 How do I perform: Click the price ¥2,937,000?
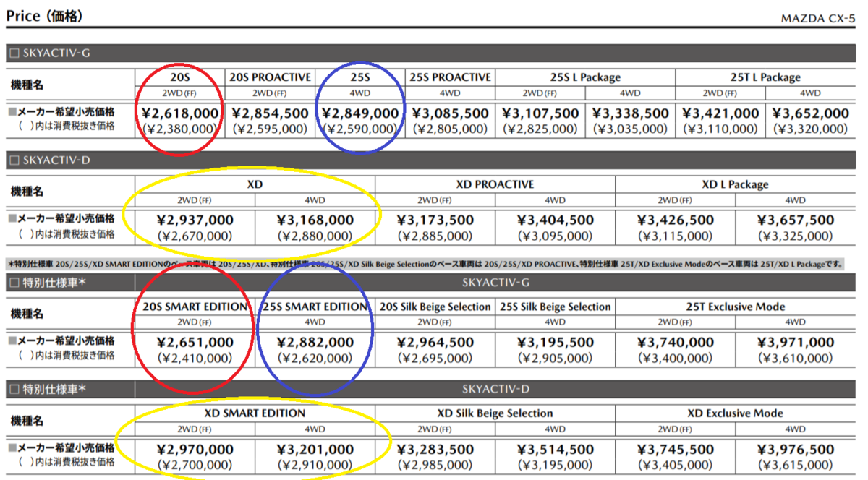coord(195,220)
